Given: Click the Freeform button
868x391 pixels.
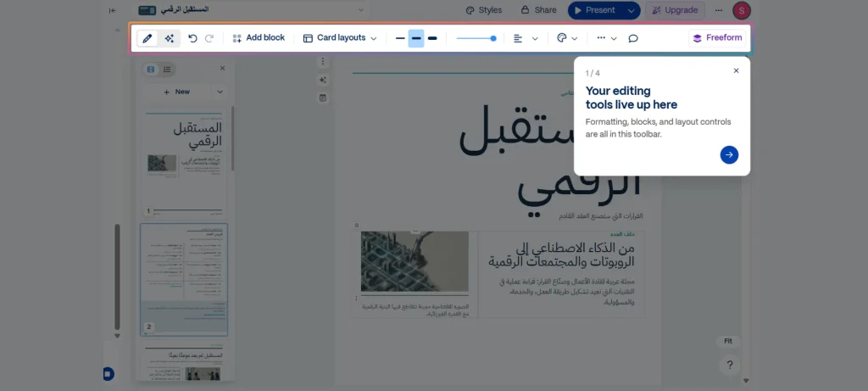Looking at the screenshot, I should click(717, 37).
